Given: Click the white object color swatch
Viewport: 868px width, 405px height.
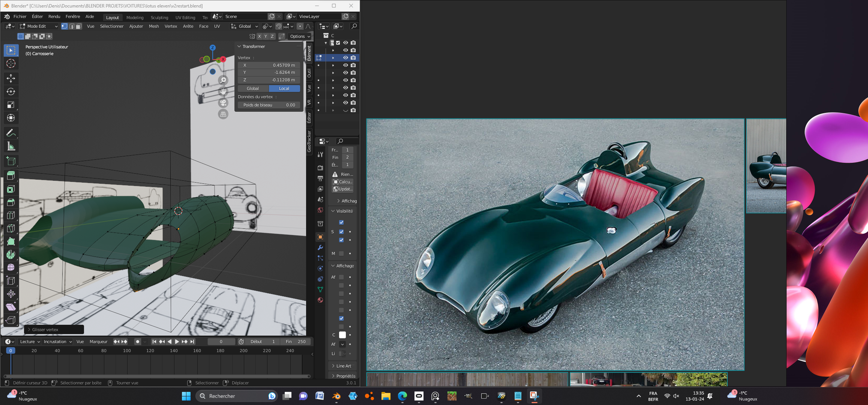Looking at the screenshot, I should click(342, 335).
